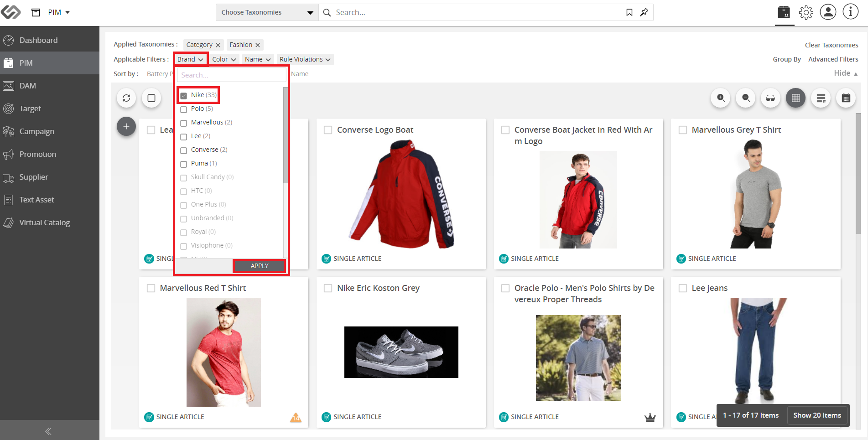Select the Converse Logo Boat product checkbox
The height and width of the screenshot is (440, 868).
328,130
